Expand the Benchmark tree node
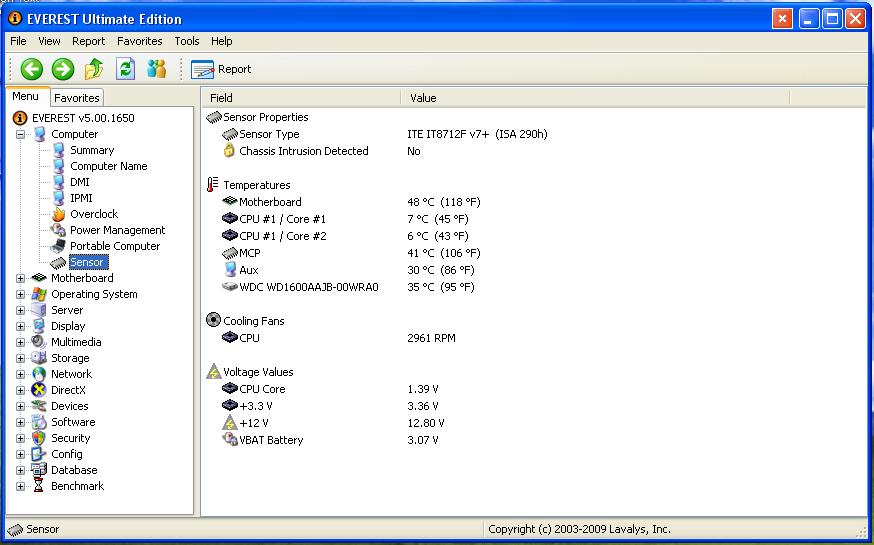The height and width of the screenshot is (545, 874). point(21,486)
